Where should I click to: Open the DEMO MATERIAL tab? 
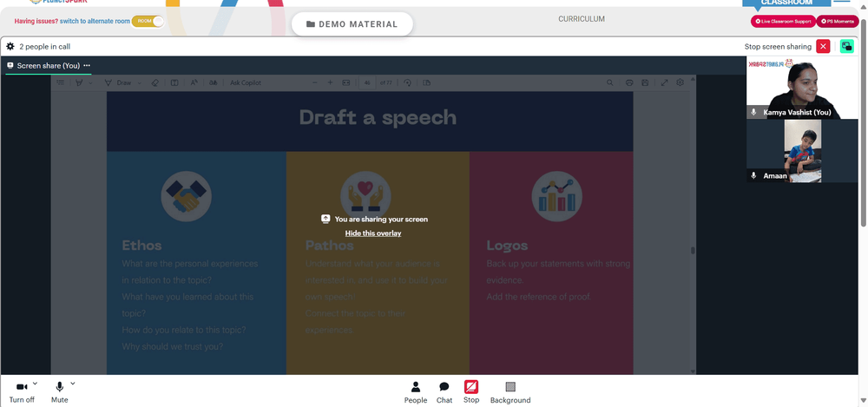pyautogui.click(x=352, y=24)
